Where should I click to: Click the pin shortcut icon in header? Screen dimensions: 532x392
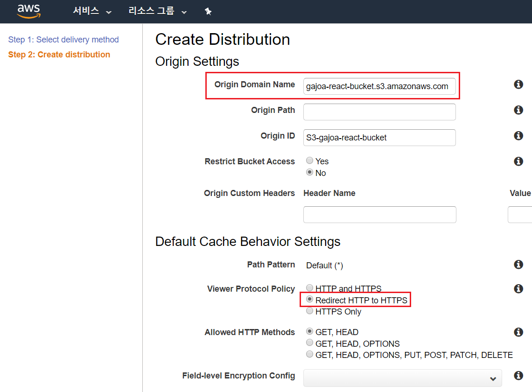coord(208,12)
